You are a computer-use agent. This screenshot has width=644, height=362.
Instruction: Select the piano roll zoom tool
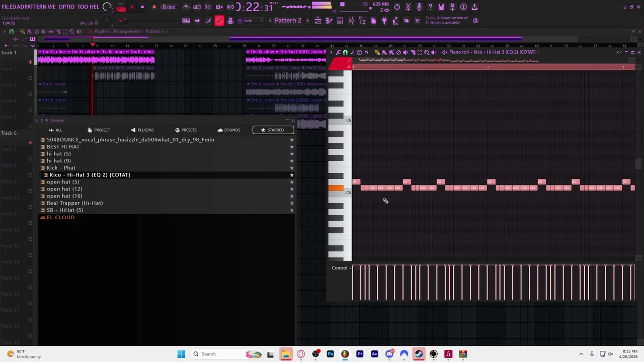pyautogui.click(x=427, y=52)
